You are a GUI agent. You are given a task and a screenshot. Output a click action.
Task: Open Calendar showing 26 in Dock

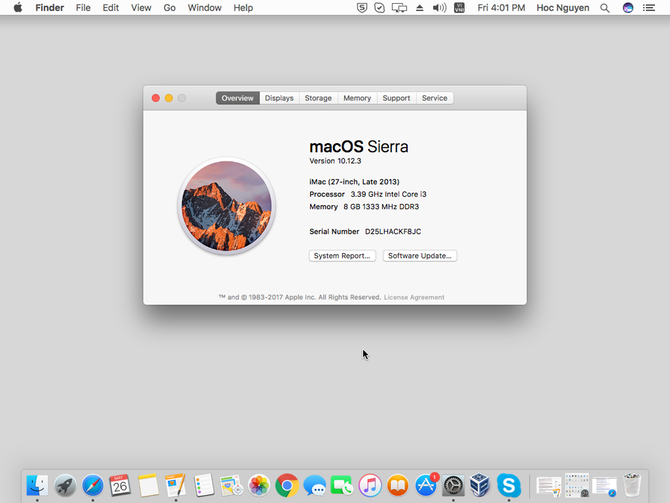(x=120, y=485)
